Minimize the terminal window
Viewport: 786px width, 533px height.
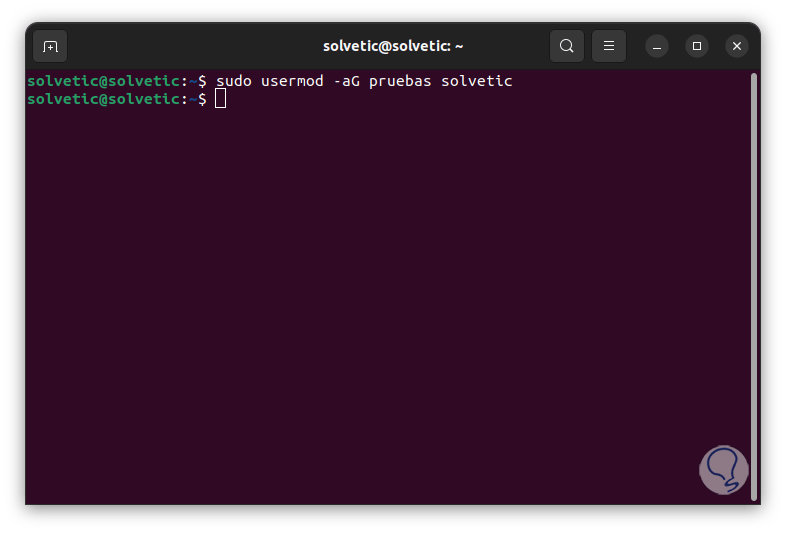657,46
